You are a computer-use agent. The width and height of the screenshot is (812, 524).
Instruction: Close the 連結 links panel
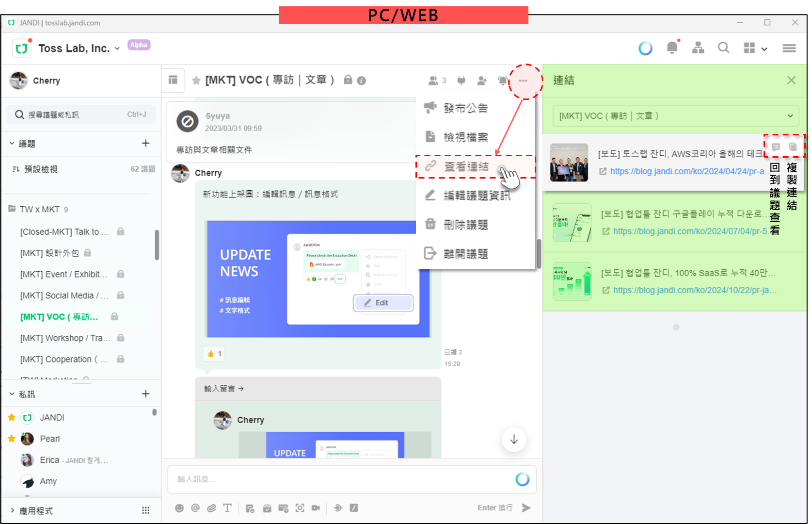point(791,81)
